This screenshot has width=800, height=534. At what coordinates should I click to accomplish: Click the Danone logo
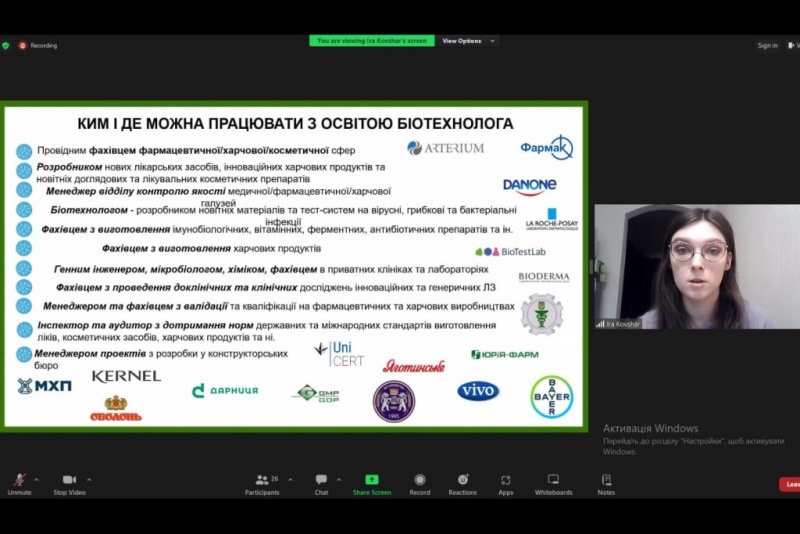click(530, 186)
